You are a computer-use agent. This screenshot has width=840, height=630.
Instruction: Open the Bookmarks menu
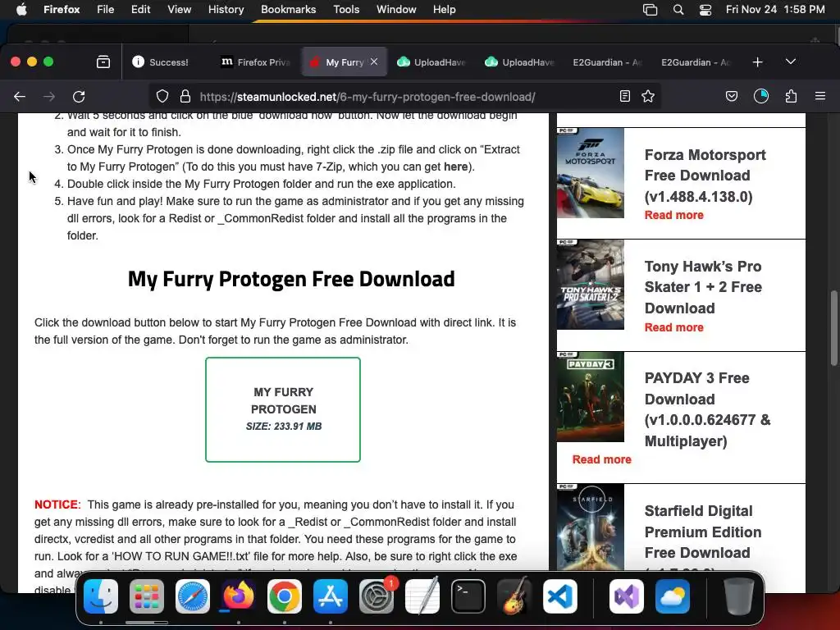point(288,10)
